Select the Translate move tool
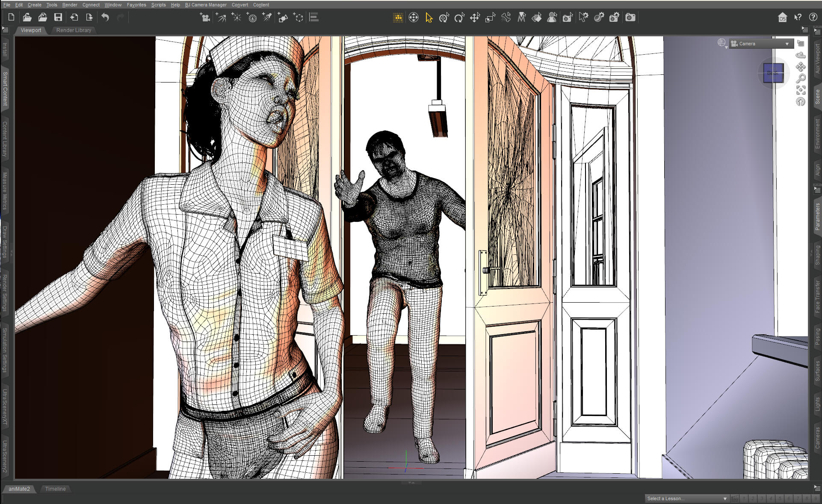Viewport: 822px width, 504px height. tap(475, 18)
